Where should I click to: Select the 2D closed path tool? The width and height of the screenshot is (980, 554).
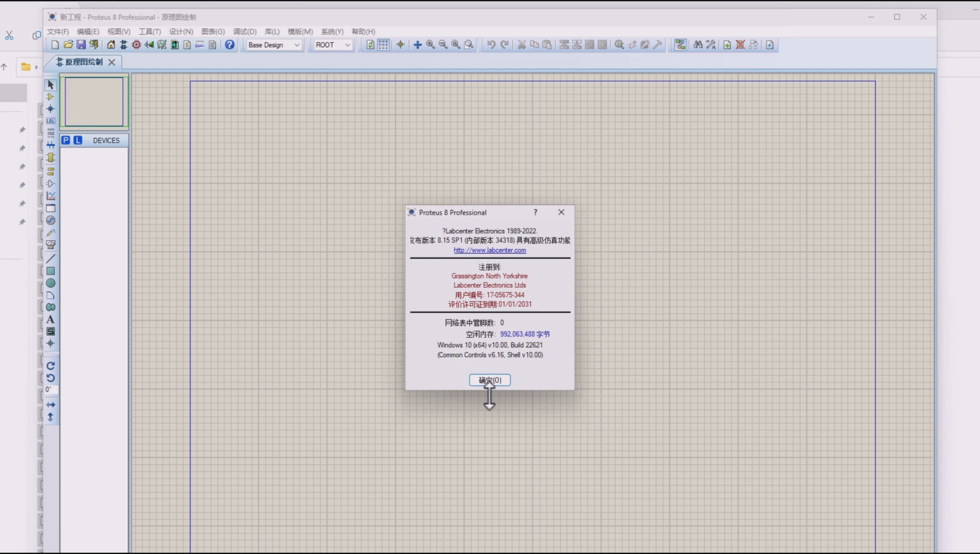click(50, 308)
